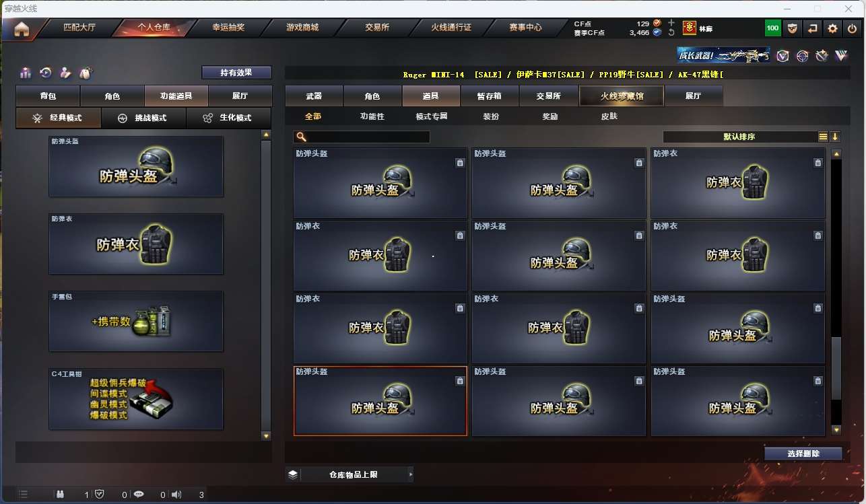Delete first 防弹头盔 item via trash icon

click(460, 163)
